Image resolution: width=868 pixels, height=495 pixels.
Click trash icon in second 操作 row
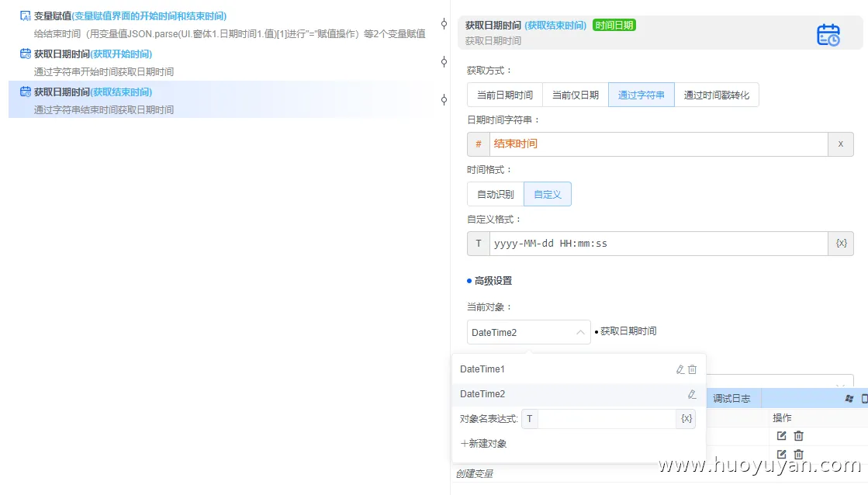(798, 454)
